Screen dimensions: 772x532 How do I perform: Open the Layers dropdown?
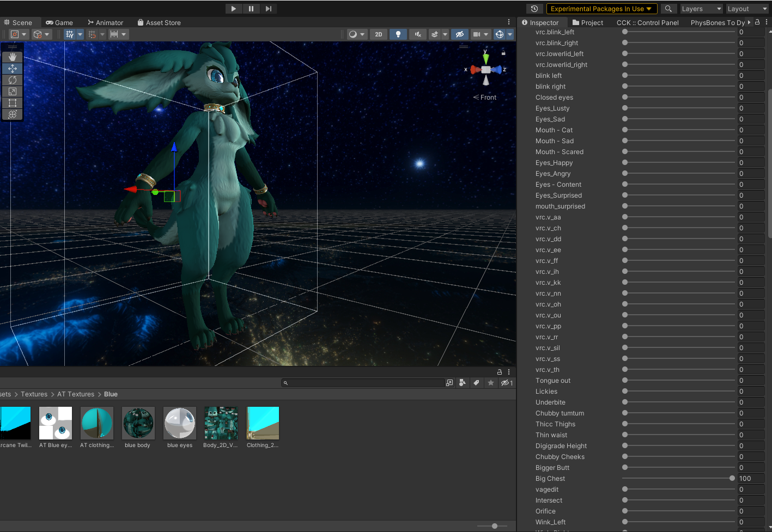[x=701, y=9]
